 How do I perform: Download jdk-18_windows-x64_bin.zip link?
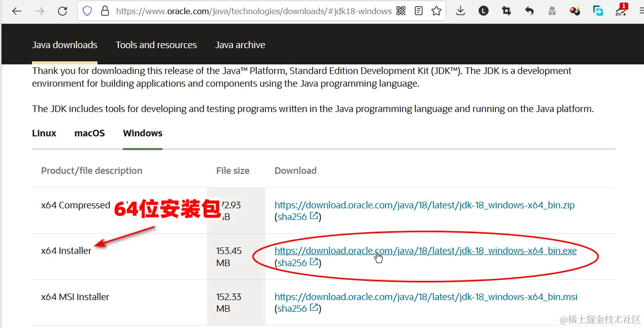(425, 205)
